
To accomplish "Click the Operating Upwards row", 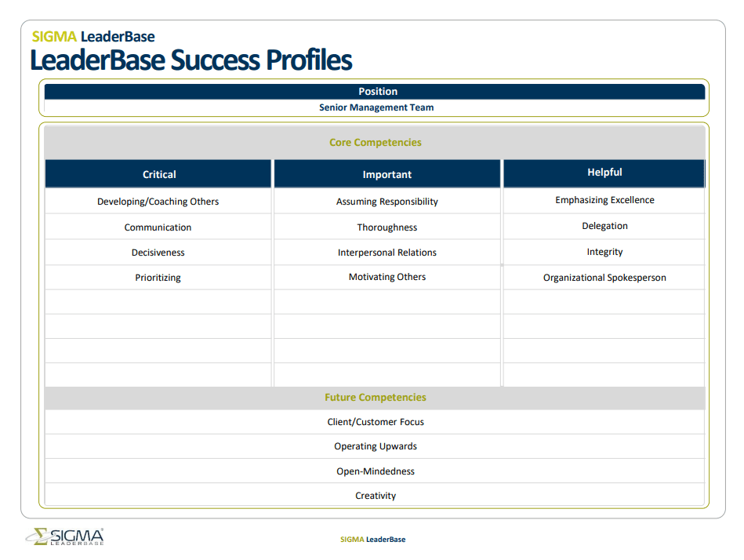I will tap(375, 446).
